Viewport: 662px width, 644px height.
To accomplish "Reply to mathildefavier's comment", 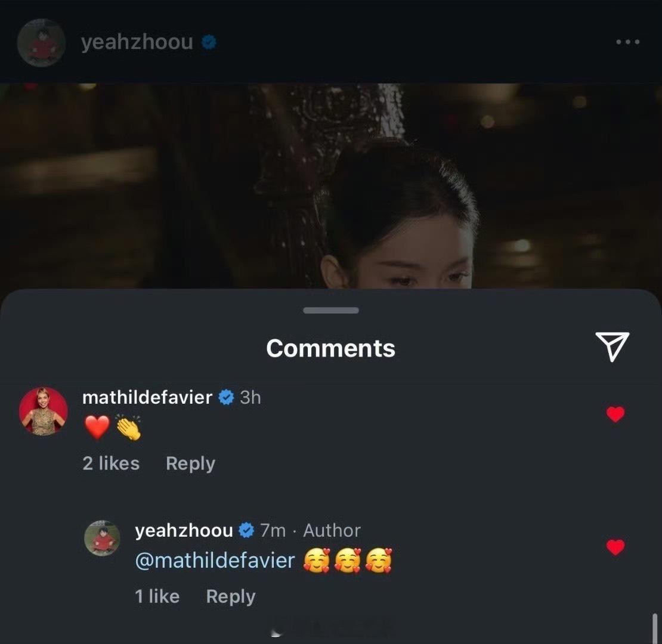I will [190, 464].
